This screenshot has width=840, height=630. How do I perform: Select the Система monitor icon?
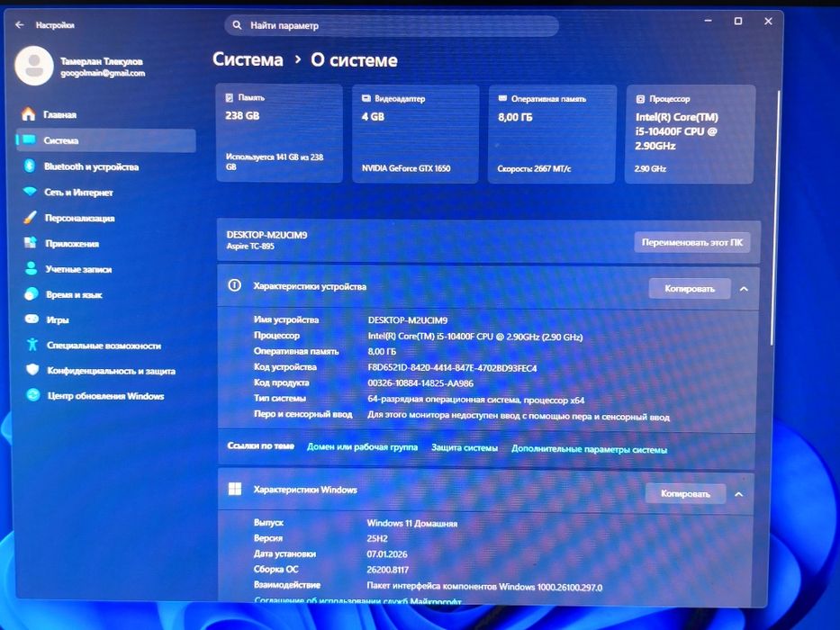(x=29, y=139)
